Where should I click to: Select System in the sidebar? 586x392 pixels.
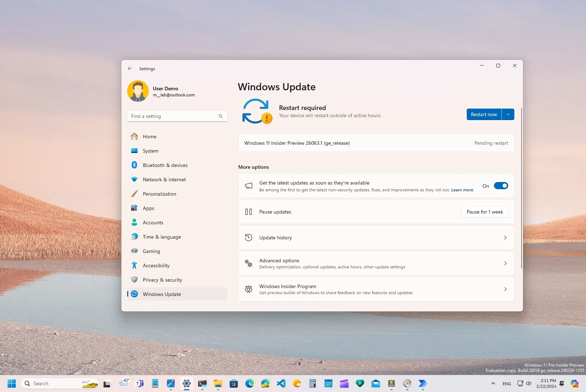coord(177,151)
